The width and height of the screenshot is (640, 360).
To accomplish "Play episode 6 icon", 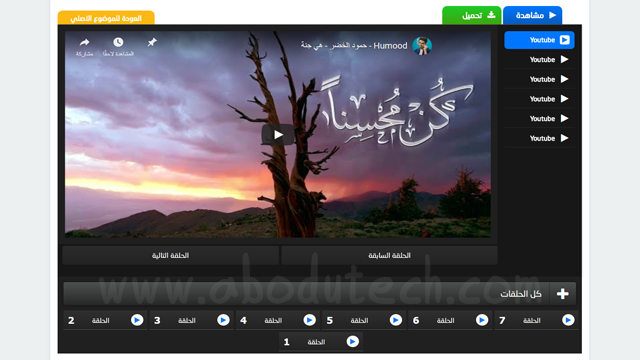I will (x=482, y=320).
